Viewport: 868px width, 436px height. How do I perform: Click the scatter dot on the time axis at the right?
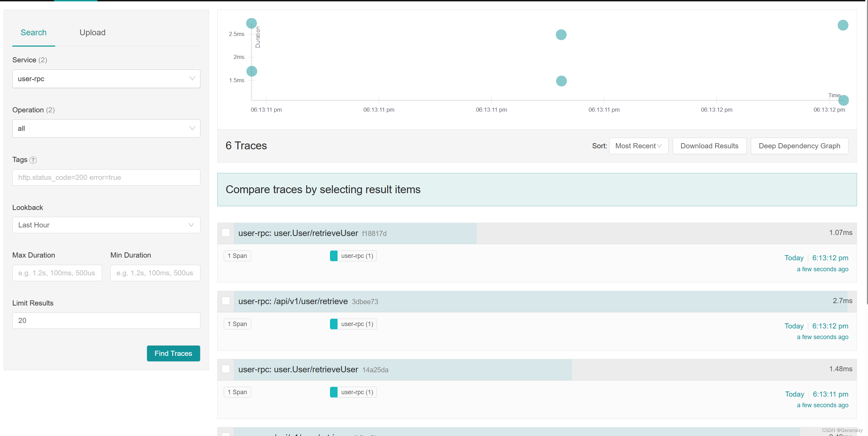coord(843,100)
